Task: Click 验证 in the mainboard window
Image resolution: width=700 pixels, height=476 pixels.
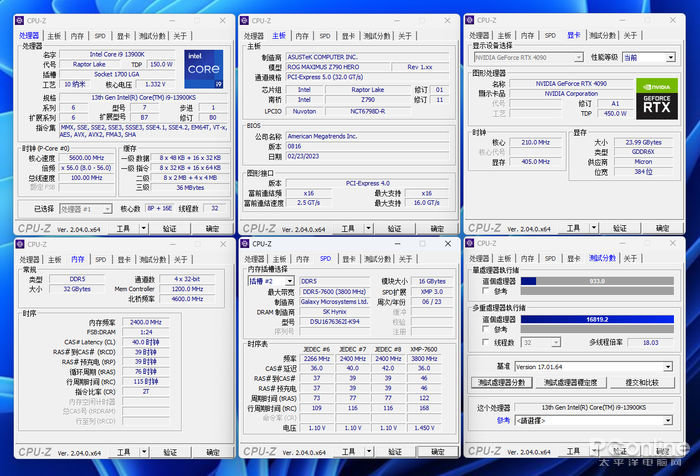Action: tap(395, 229)
